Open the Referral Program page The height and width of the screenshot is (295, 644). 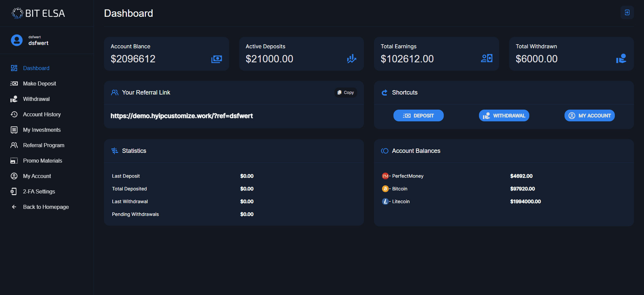tap(44, 145)
